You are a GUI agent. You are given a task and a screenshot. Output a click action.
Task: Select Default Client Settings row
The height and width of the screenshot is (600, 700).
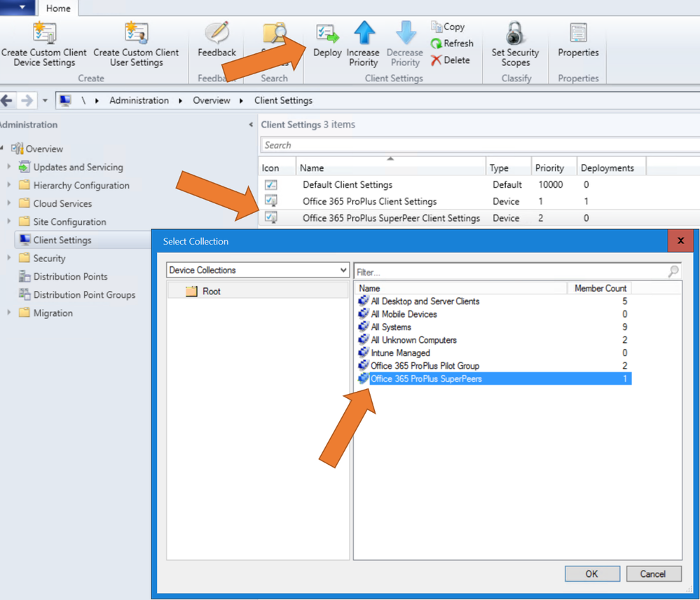point(479,185)
